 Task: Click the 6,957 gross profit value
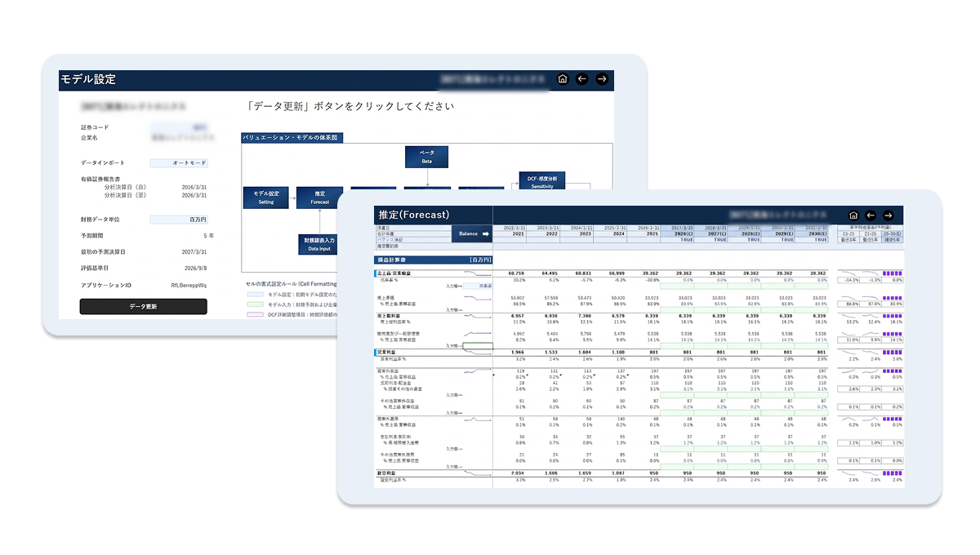(x=516, y=314)
